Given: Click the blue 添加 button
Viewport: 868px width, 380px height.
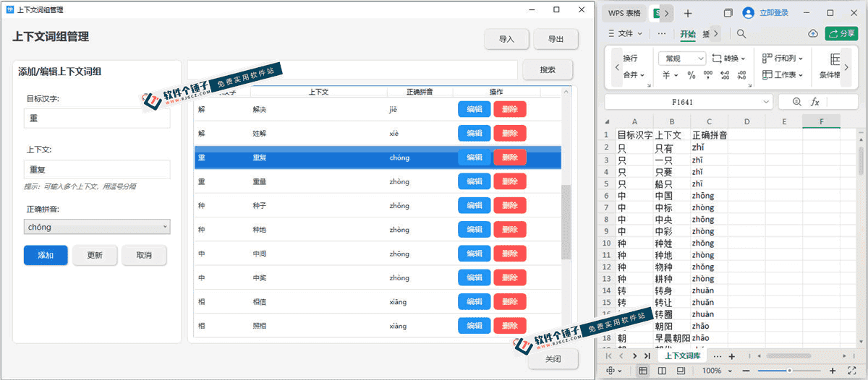Looking at the screenshot, I should point(46,255).
